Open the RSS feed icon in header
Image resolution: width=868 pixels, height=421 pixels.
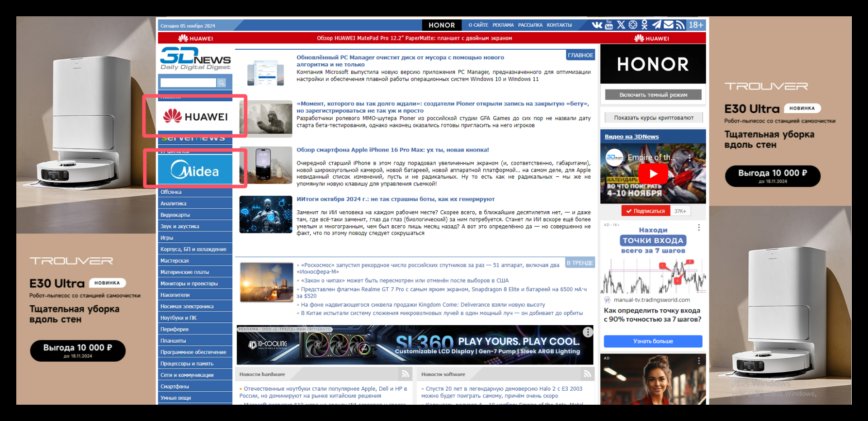680,25
